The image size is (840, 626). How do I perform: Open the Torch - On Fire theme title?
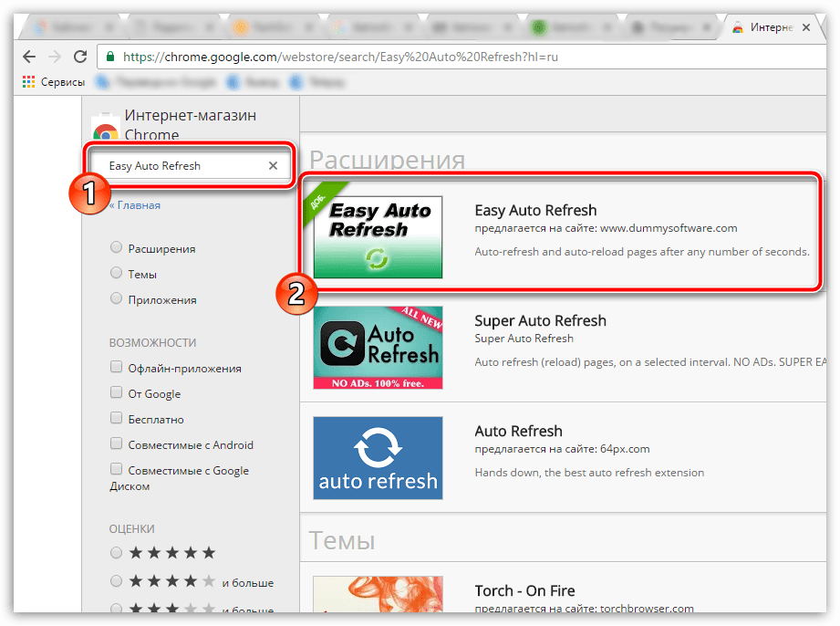click(x=524, y=590)
